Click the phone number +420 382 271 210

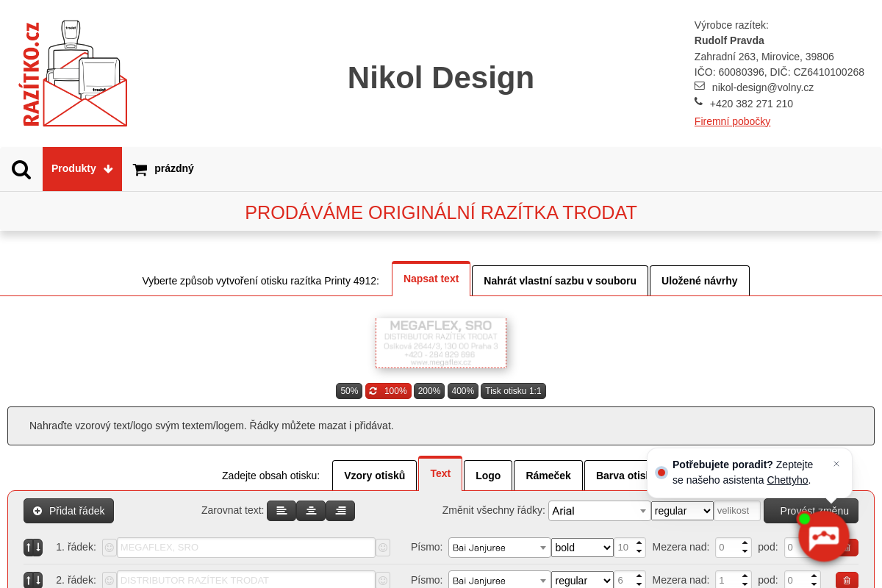pyautogui.click(x=751, y=104)
